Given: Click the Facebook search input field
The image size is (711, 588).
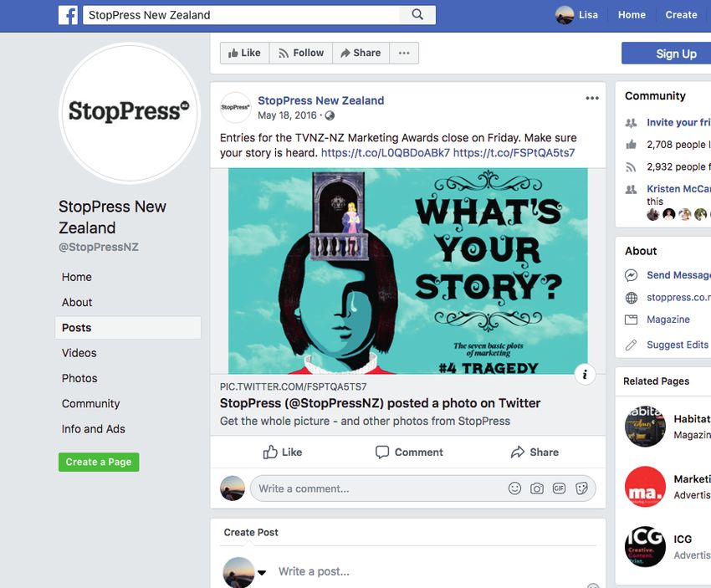Looking at the screenshot, I should point(241,15).
